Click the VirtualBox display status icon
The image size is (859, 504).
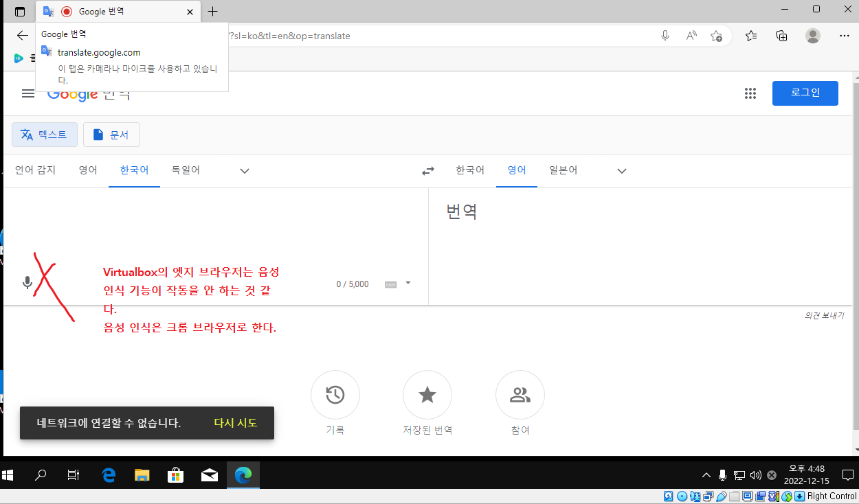click(747, 496)
